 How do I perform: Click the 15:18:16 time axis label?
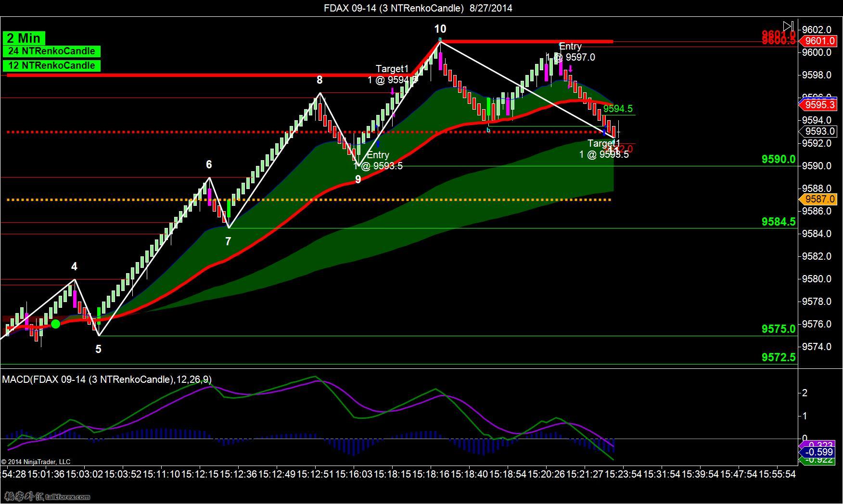(x=431, y=474)
